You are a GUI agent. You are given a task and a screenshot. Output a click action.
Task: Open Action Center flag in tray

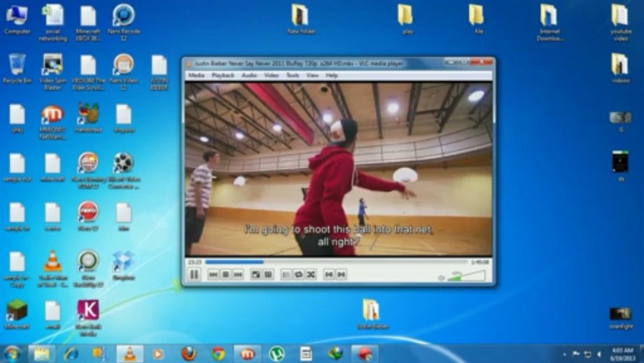click(x=576, y=354)
